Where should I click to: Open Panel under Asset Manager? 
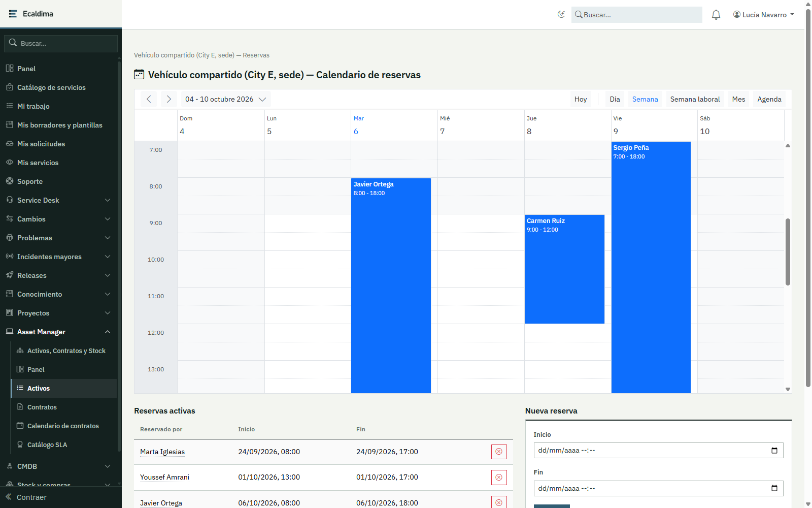[x=63, y=369]
